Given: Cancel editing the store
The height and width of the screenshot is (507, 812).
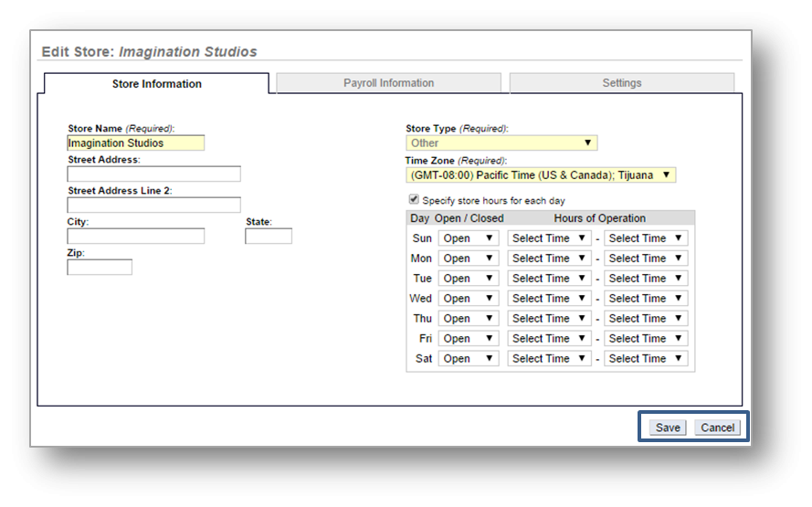Looking at the screenshot, I should point(717,428).
